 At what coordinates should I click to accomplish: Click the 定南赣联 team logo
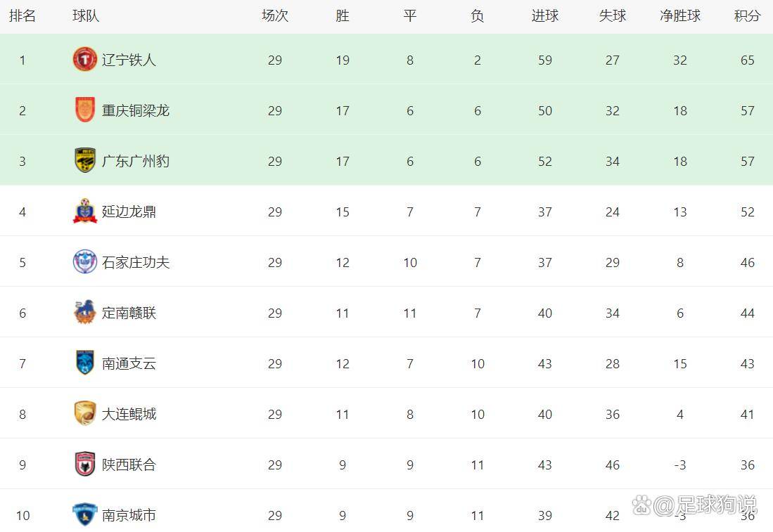[x=84, y=313]
